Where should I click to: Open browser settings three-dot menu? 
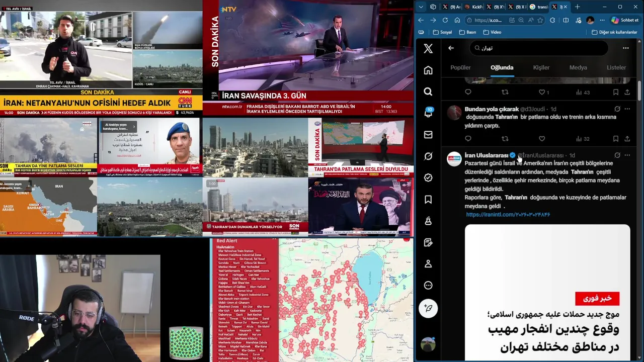click(602, 20)
